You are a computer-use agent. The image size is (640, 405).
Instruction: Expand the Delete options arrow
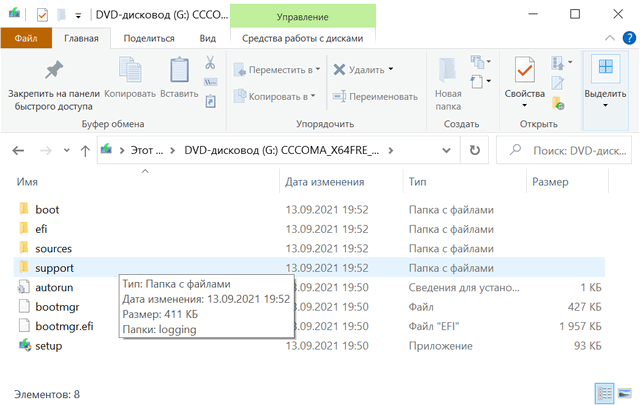(391, 69)
